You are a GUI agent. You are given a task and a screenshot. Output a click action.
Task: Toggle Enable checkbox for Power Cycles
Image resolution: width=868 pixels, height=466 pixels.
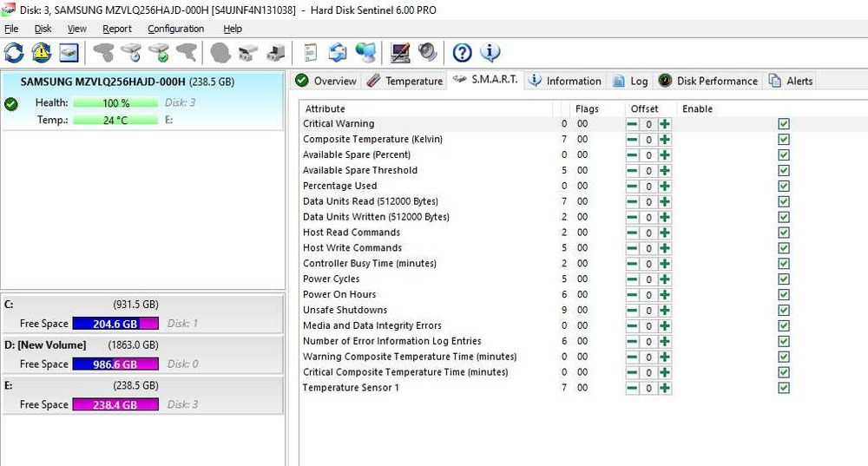783,279
